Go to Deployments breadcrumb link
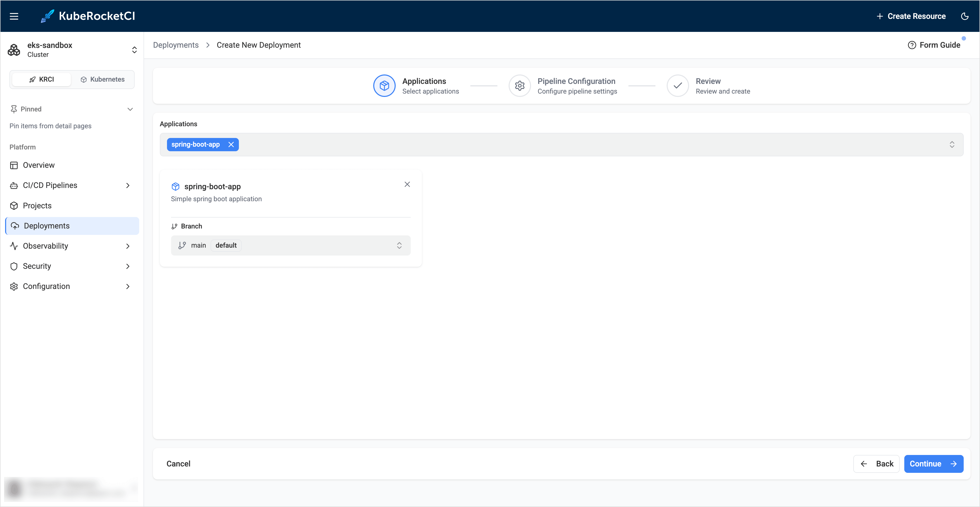Screen dimensions: 980x507 [x=176, y=45]
